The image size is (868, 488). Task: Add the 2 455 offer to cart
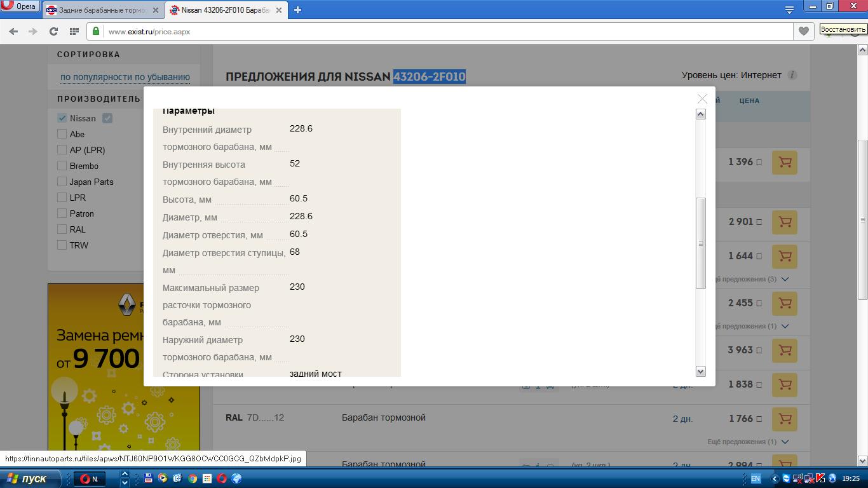click(x=785, y=304)
